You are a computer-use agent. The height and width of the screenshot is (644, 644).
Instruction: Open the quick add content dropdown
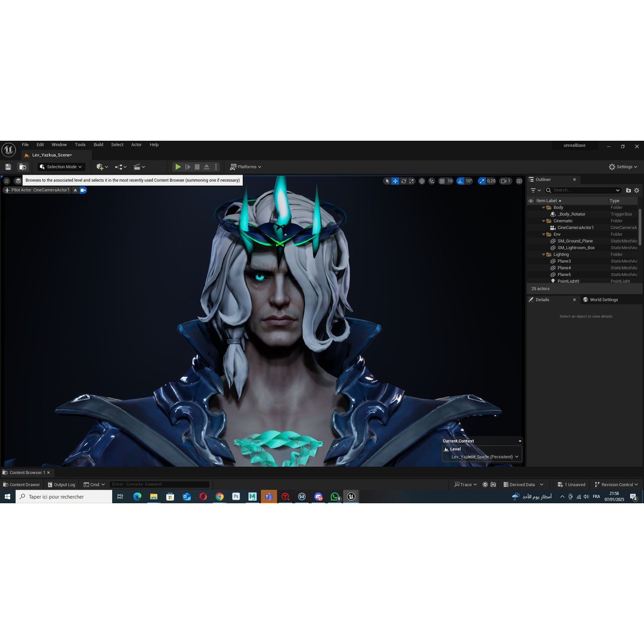[x=102, y=167]
